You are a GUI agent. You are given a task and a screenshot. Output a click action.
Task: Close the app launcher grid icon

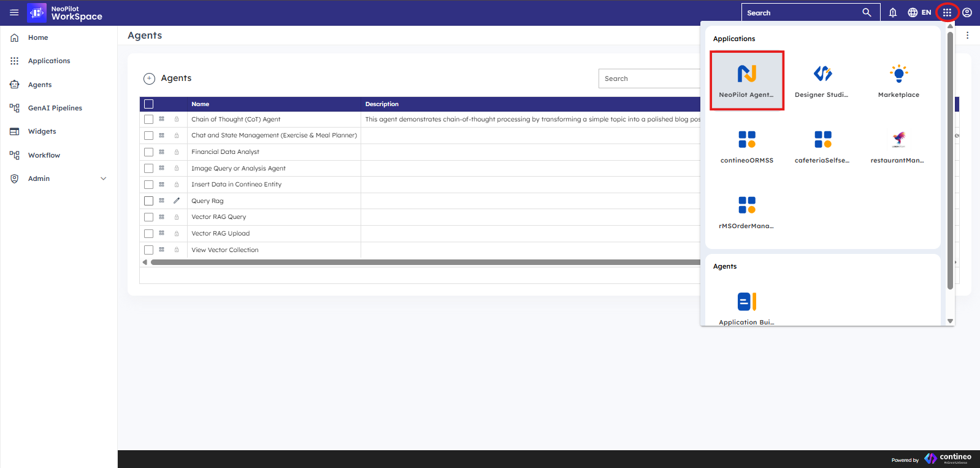[947, 13]
